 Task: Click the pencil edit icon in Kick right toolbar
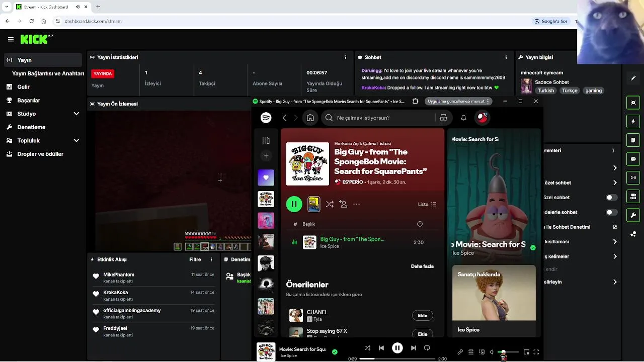(x=633, y=78)
